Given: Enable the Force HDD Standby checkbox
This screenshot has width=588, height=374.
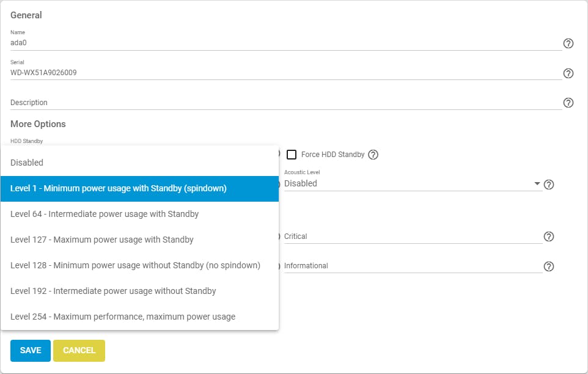Looking at the screenshot, I should click(x=292, y=155).
